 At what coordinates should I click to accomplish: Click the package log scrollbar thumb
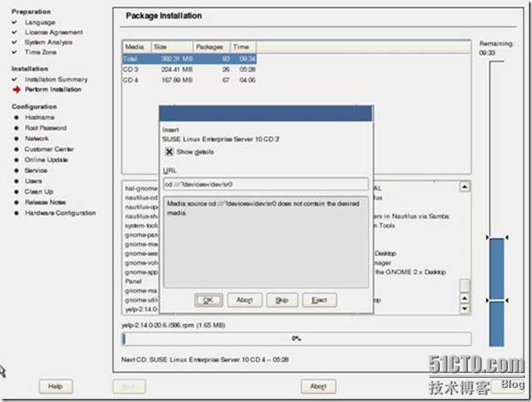[465, 286]
